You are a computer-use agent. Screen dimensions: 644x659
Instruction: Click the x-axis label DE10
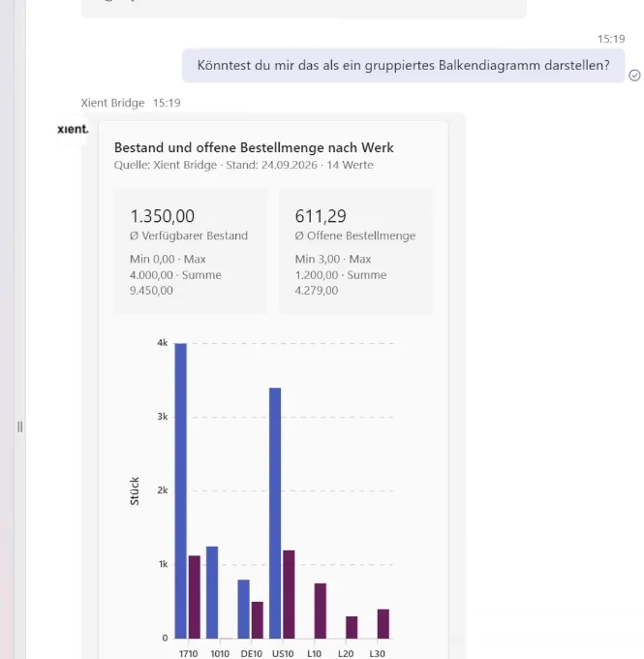click(x=251, y=653)
